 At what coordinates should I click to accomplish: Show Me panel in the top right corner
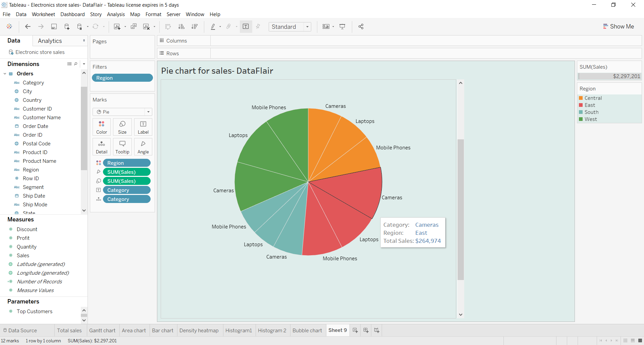coord(619,26)
